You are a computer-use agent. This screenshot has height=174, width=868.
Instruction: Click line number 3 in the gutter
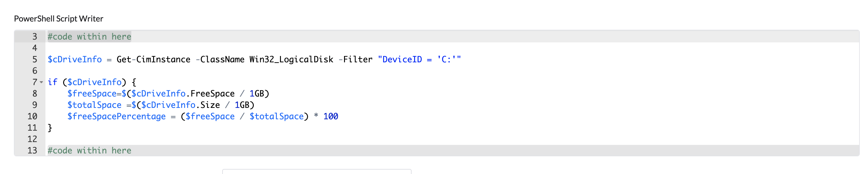(x=34, y=36)
